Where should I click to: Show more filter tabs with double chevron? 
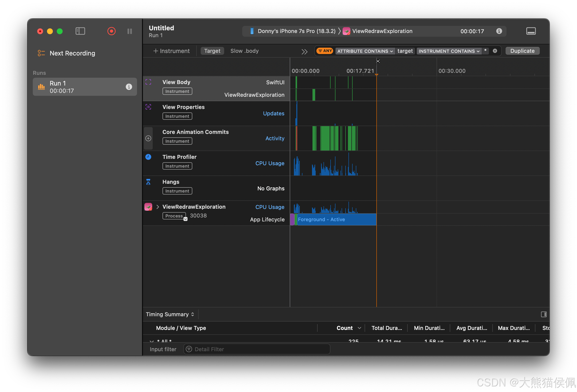click(304, 52)
